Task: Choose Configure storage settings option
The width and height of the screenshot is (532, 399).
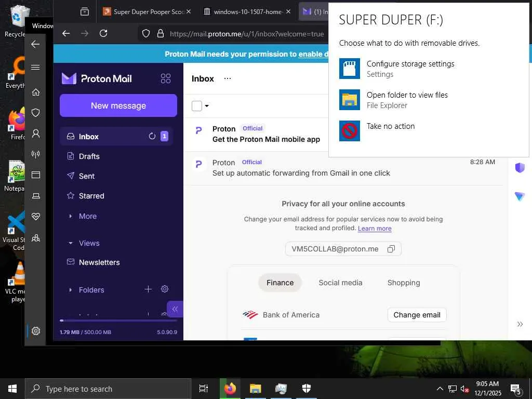Action: click(429, 69)
